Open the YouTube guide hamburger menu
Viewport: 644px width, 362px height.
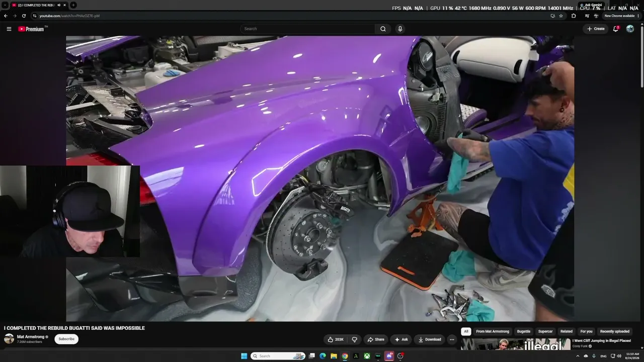[9, 29]
